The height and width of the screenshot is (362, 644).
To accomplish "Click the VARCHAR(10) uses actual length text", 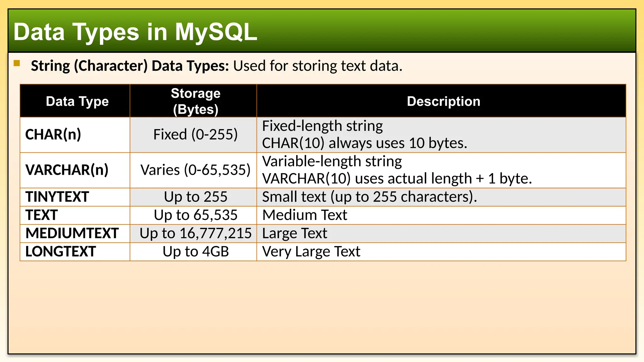I will pos(397,178).
